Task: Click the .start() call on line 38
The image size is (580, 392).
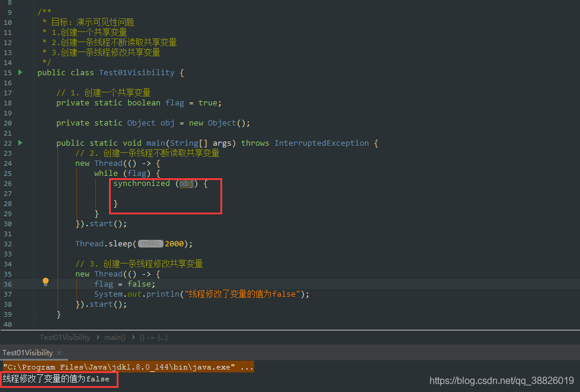Action: (x=104, y=304)
